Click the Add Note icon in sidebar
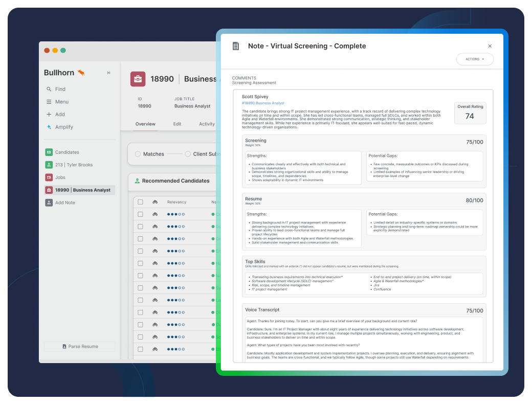 click(49, 203)
